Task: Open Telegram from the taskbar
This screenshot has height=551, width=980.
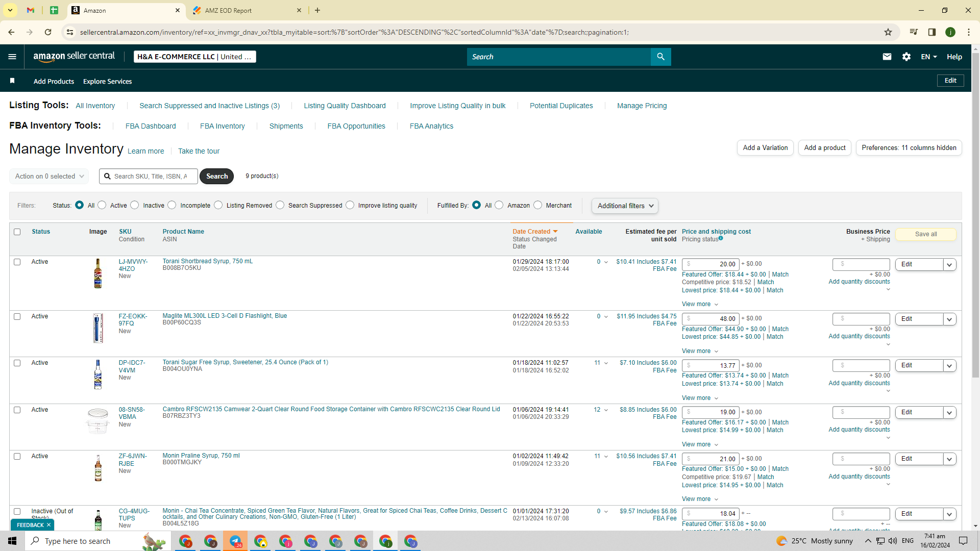Action: [235, 541]
